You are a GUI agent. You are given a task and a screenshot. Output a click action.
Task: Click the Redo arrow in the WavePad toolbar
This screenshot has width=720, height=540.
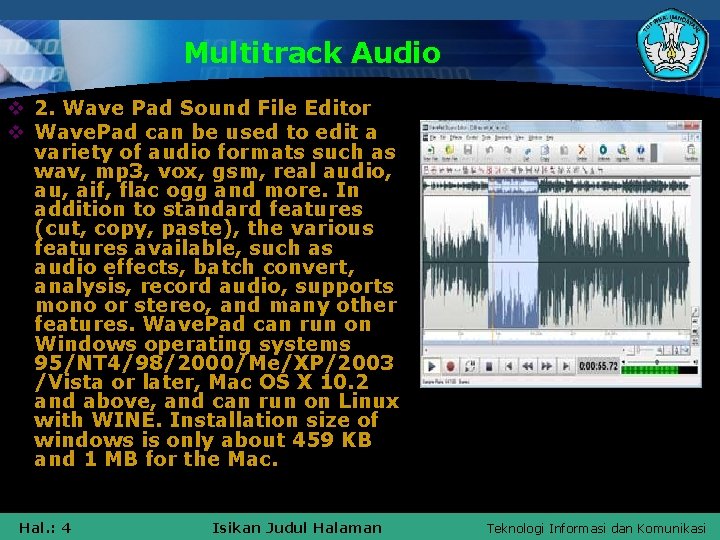click(x=507, y=152)
